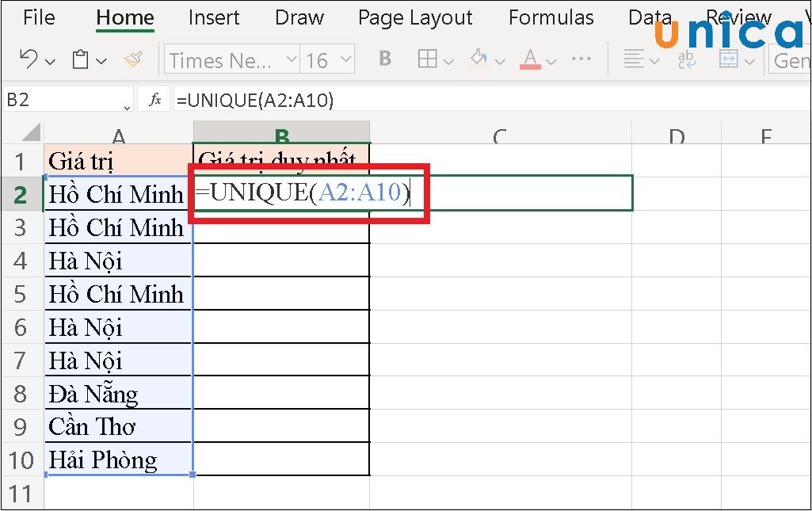Click cell A8 'Đà Nẵng'
Screen dimensions: 812x511
(119, 394)
